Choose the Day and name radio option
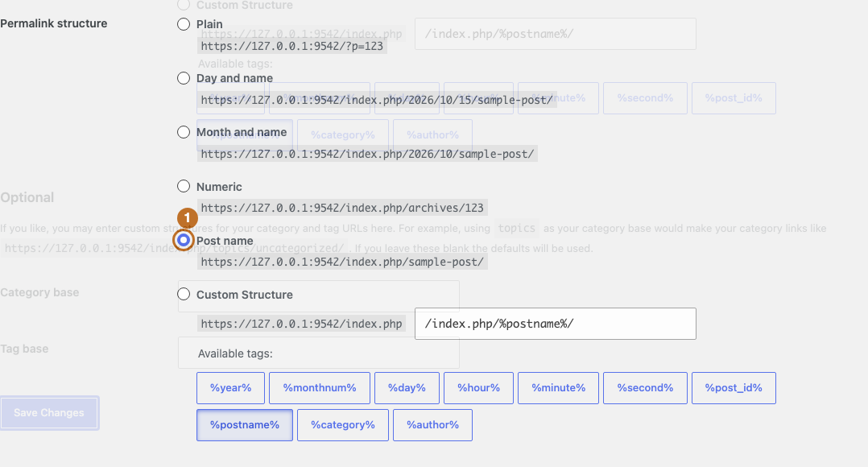868x467 pixels. coord(184,78)
